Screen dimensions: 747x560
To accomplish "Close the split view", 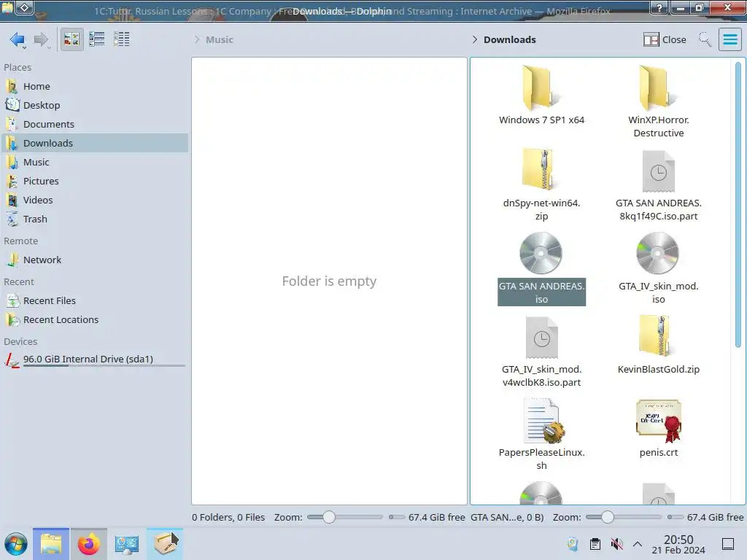I will pos(665,39).
